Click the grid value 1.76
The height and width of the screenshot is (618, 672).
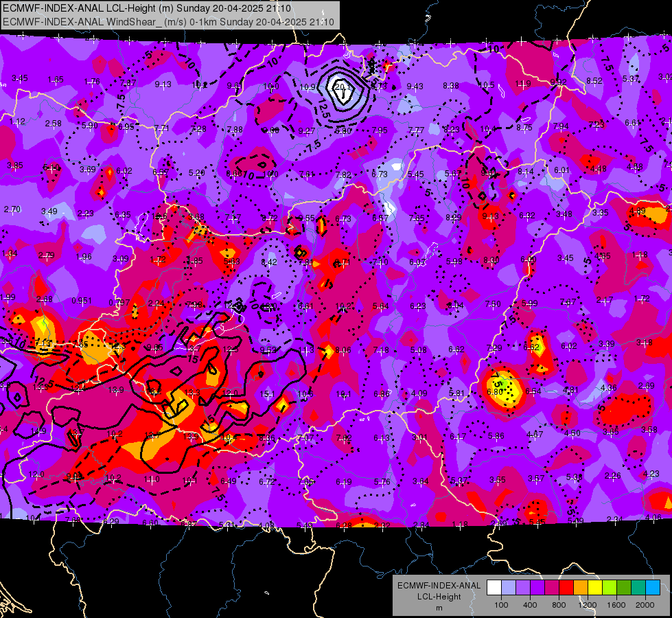click(92, 82)
